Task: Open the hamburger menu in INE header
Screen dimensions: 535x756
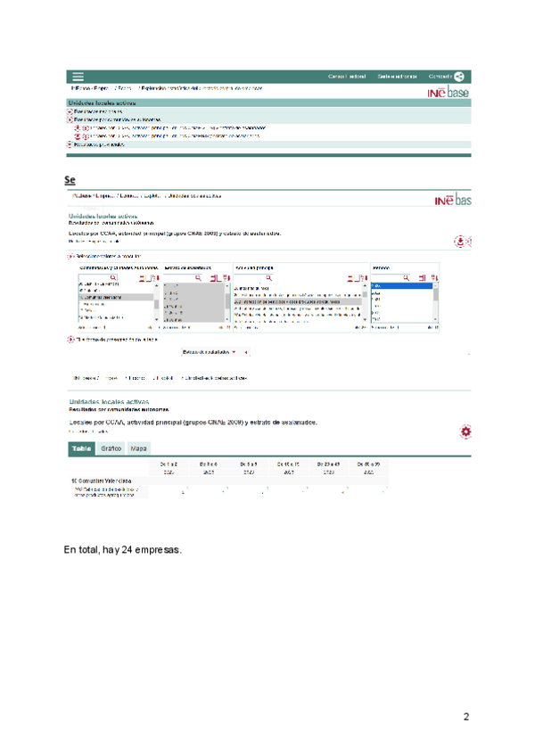Action: pos(78,77)
